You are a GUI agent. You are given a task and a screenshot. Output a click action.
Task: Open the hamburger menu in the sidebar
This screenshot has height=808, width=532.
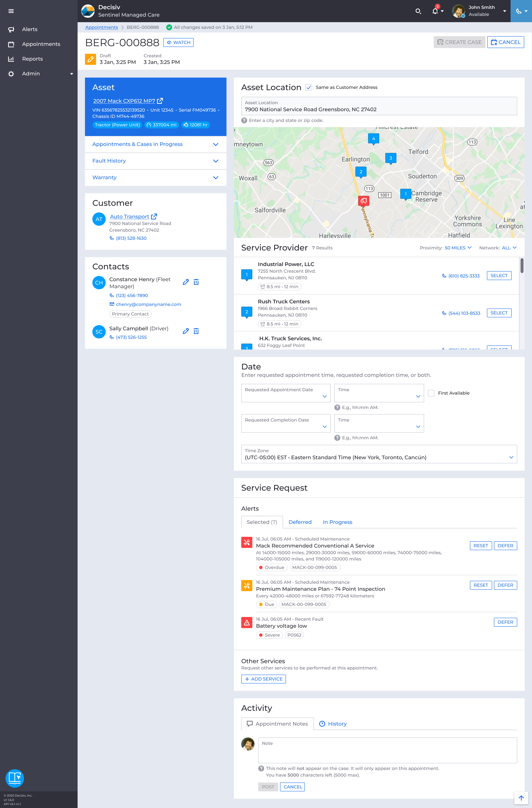tap(11, 11)
